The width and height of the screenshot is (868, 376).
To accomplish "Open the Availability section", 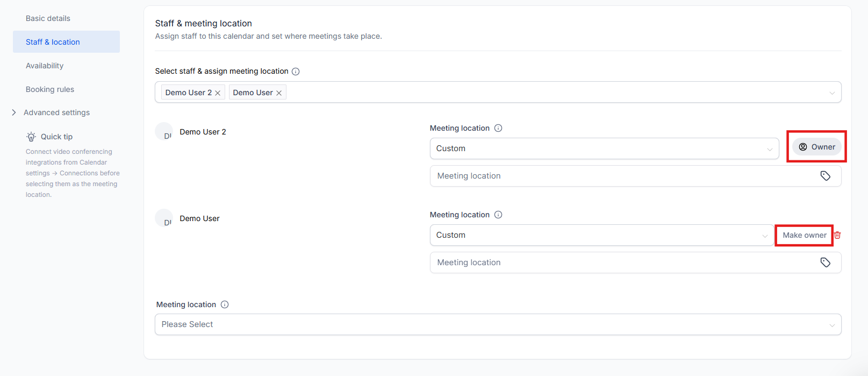I will [x=45, y=66].
